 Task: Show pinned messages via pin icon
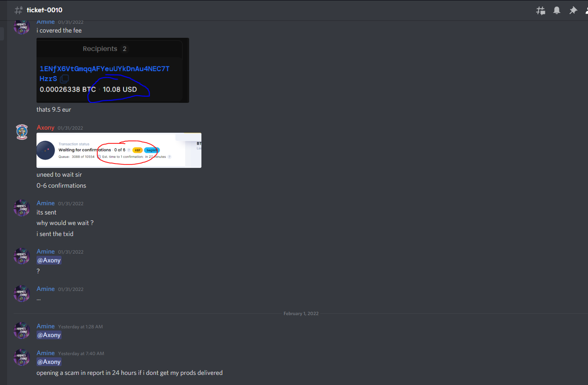click(573, 10)
